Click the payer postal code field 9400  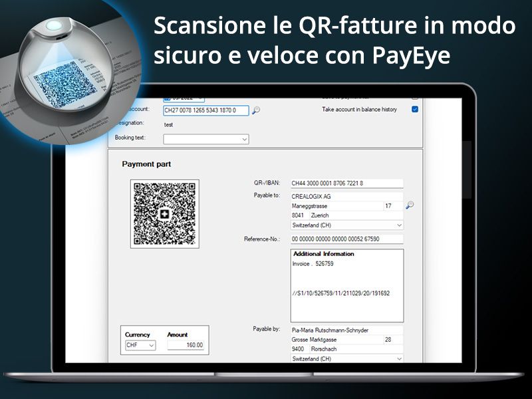(300, 348)
